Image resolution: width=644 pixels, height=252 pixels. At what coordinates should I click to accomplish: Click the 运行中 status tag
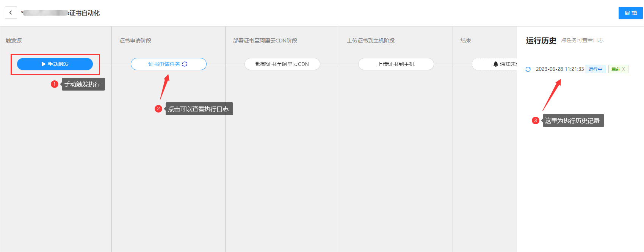(x=595, y=69)
